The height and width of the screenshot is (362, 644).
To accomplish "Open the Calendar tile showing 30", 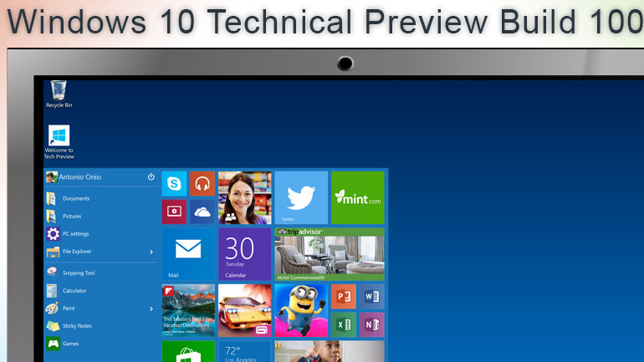I will click(x=245, y=254).
